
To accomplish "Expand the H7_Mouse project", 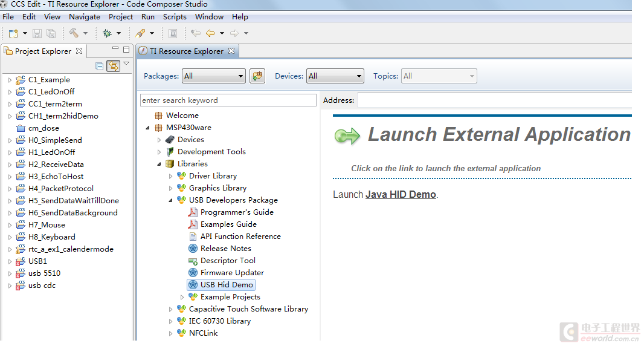I will [10, 225].
